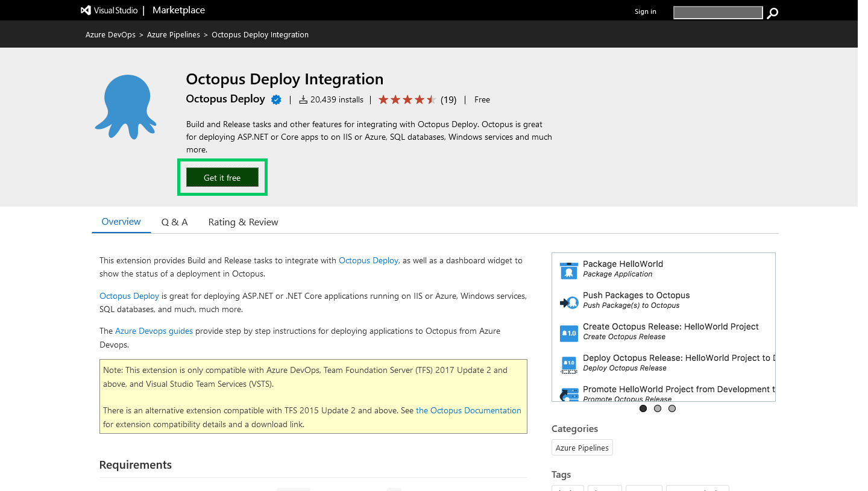Open Octopus Deploy link in second paragraph
Image resolution: width=868 pixels, height=491 pixels.
tap(129, 296)
